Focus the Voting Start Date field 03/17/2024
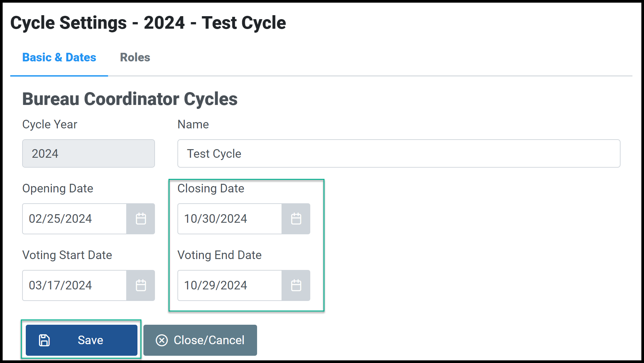Image resolution: width=644 pixels, height=363 pixels. (74, 285)
